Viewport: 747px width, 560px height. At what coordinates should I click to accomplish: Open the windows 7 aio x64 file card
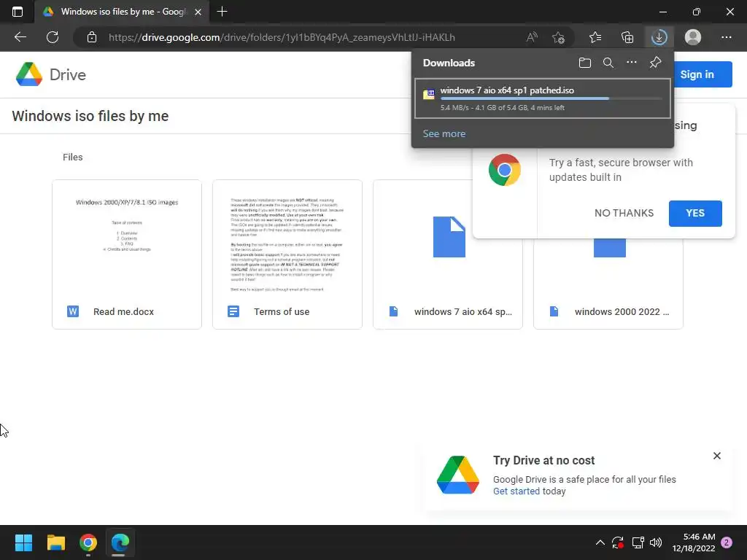click(448, 254)
